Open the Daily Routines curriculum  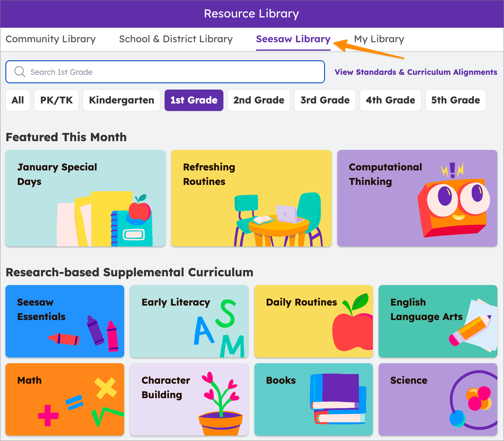coord(313,321)
